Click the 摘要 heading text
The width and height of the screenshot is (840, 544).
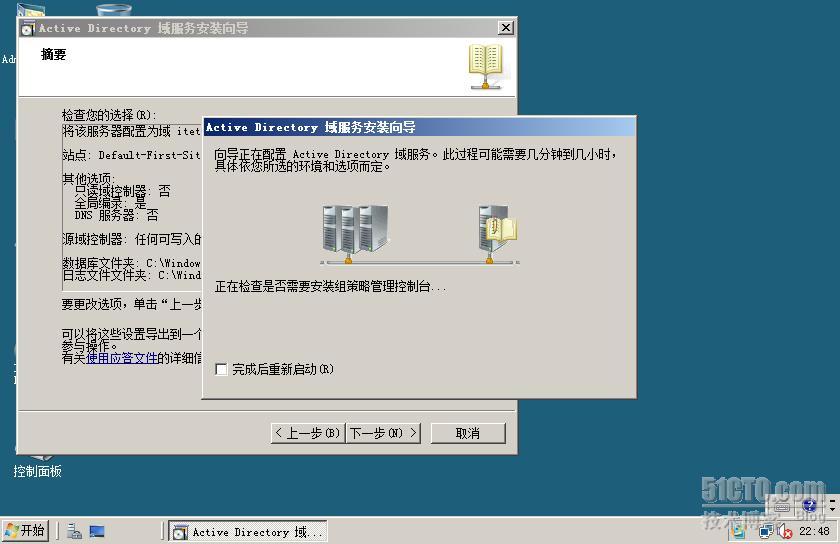(x=54, y=55)
